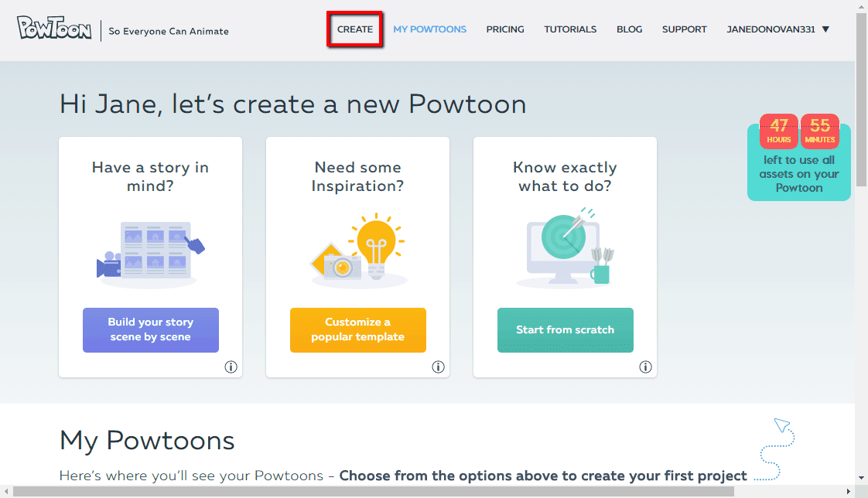Click 'Need some Inspiration?' heading
This screenshot has width=868, height=498.
(357, 176)
